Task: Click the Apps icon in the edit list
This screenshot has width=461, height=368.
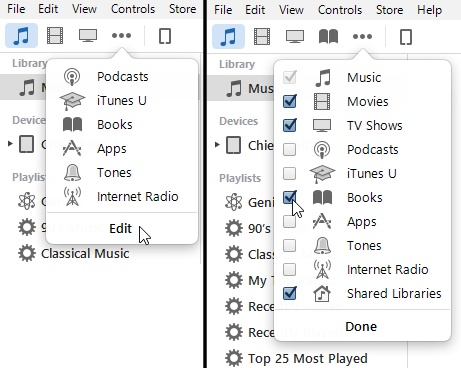Action: (x=322, y=221)
